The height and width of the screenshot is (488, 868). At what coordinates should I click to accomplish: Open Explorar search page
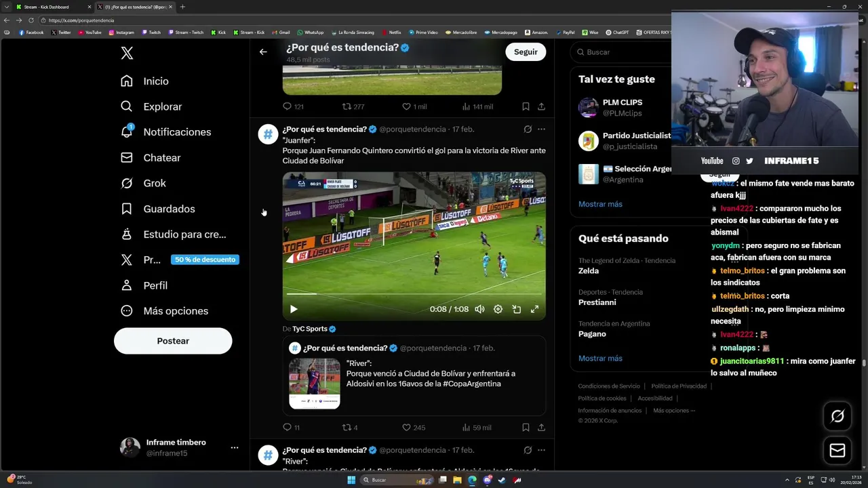tap(151, 106)
